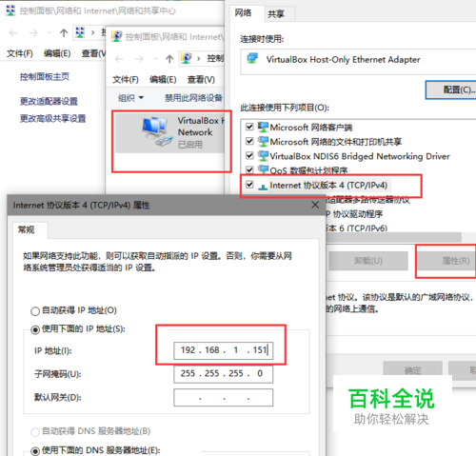Toggle VirtualBox NDIS6 Bridged Networking Driver checkbox

249,155
